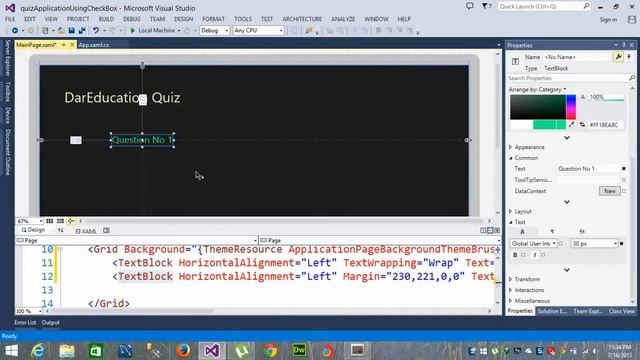Open Dreamweaver from the taskbar
This screenshot has width=640, height=360.
pyautogui.click(x=299, y=351)
